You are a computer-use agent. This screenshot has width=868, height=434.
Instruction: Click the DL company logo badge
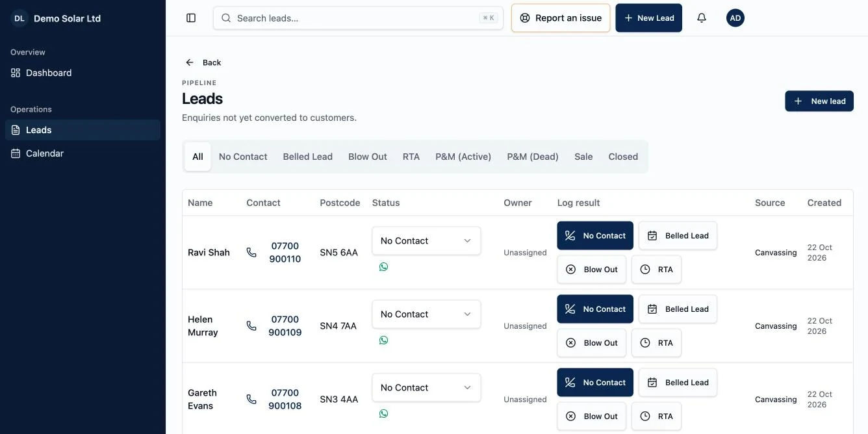tap(19, 18)
